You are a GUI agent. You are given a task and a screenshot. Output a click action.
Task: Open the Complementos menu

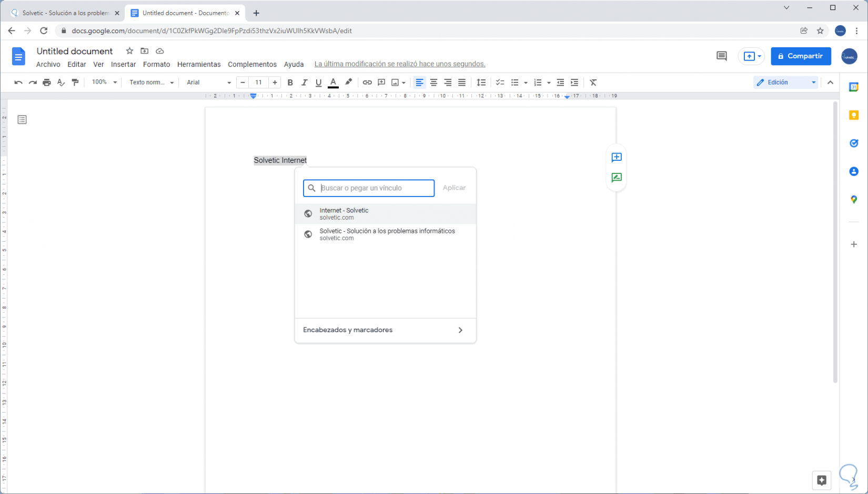coord(252,64)
